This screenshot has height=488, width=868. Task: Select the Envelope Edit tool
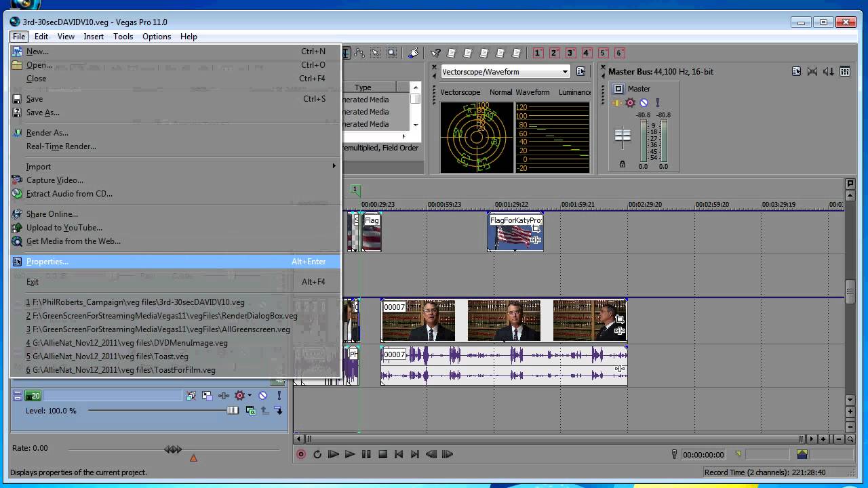click(x=359, y=53)
